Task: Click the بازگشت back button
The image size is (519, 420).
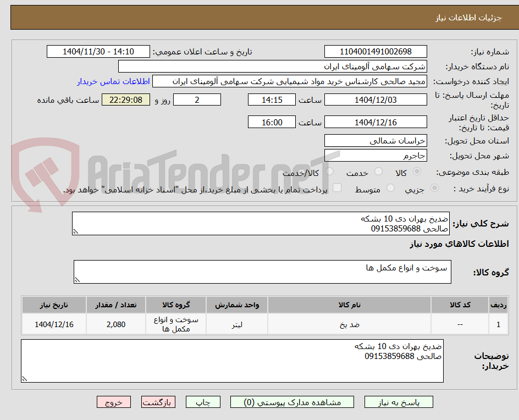Action: (x=158, y=402)
